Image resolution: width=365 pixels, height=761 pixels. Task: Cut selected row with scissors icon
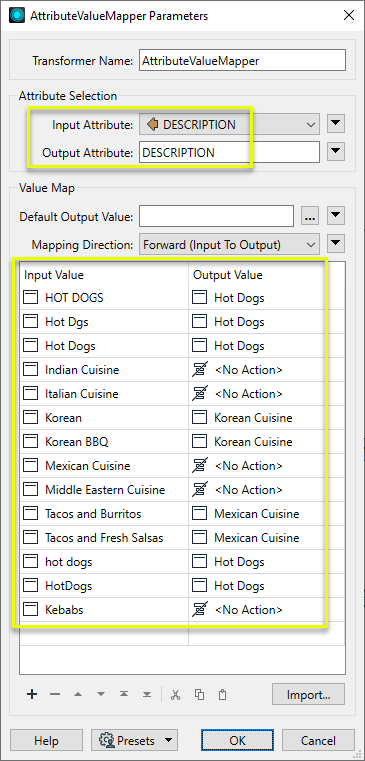pyautogui.click(x=175, y=695)
